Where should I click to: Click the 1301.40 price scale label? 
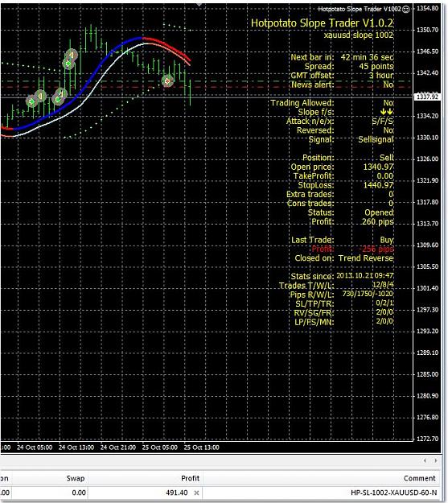click(x=427, y=288)
